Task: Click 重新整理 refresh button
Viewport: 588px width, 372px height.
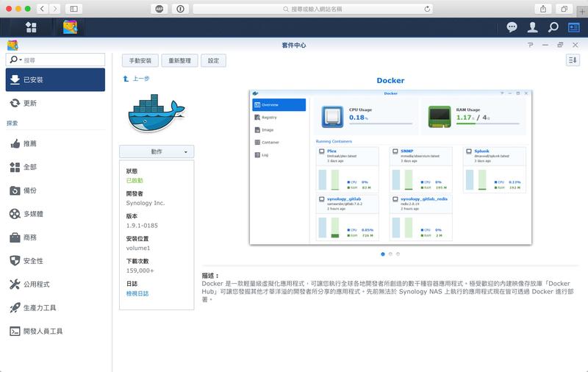Action: [x=179, y=60]
